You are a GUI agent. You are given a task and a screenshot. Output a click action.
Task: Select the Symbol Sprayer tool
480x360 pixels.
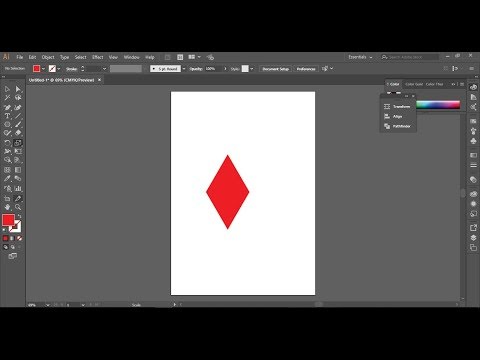pos(7,189)
